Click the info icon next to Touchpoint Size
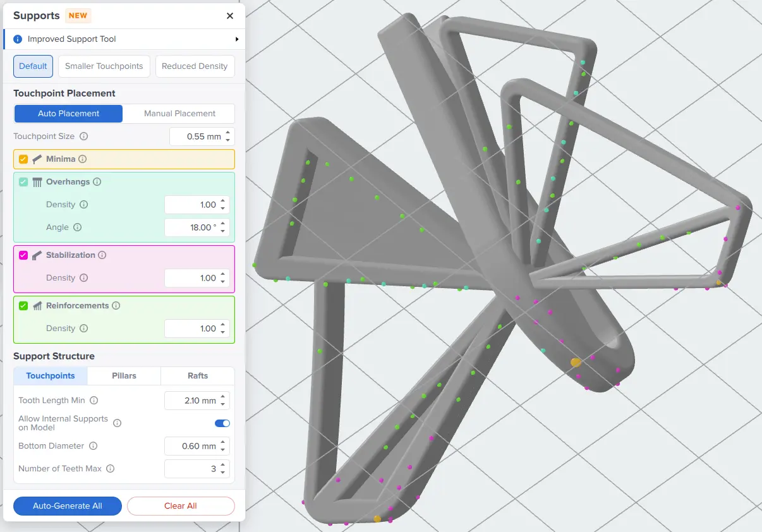762x532 pixels. 84,136
